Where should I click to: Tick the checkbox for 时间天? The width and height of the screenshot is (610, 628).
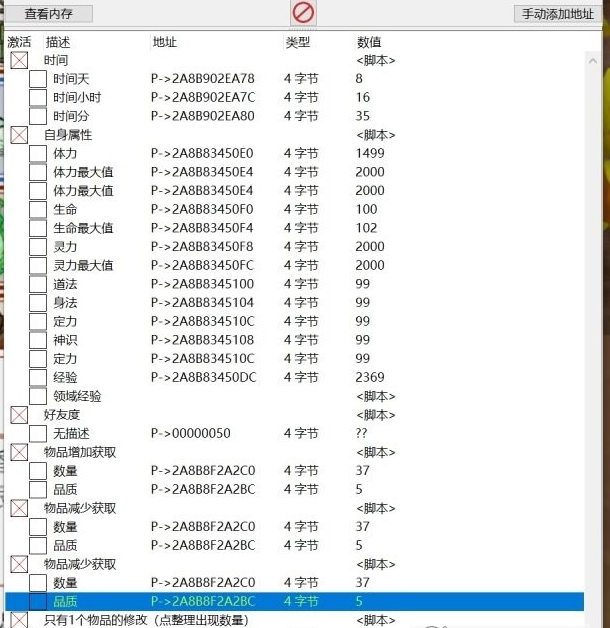point(38,79)
